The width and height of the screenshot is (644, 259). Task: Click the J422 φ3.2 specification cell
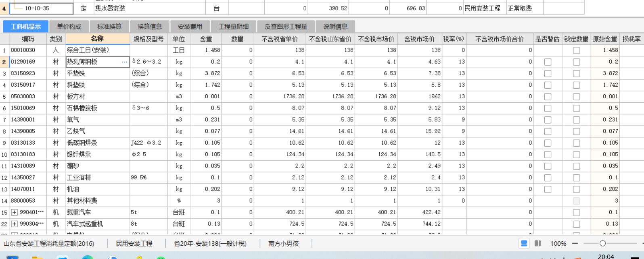[x=148, y=143]
